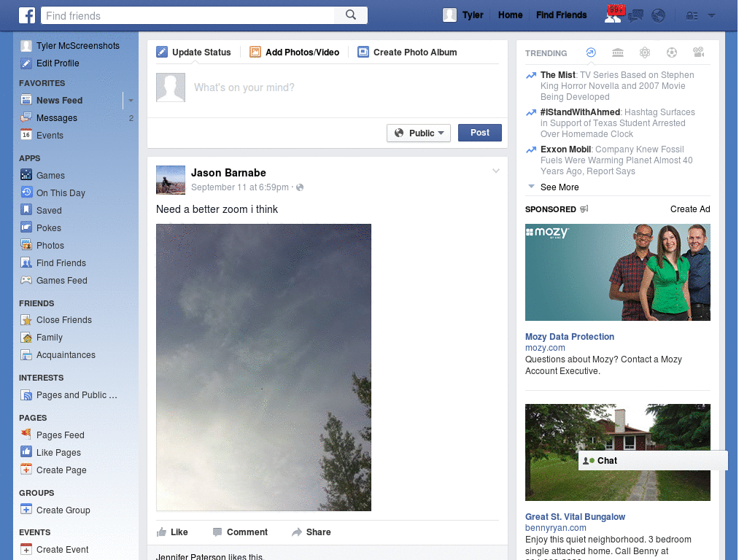Open the Mozy Data Protection sponsored link
Image resolution: width=747 pixels, height=560 pixels.
(x=569, y=337)
